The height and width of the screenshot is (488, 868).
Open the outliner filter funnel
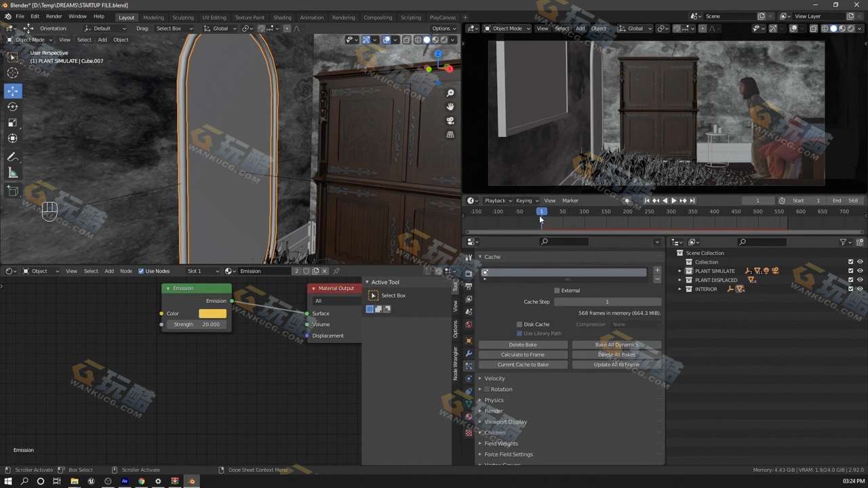pos(844,242)
